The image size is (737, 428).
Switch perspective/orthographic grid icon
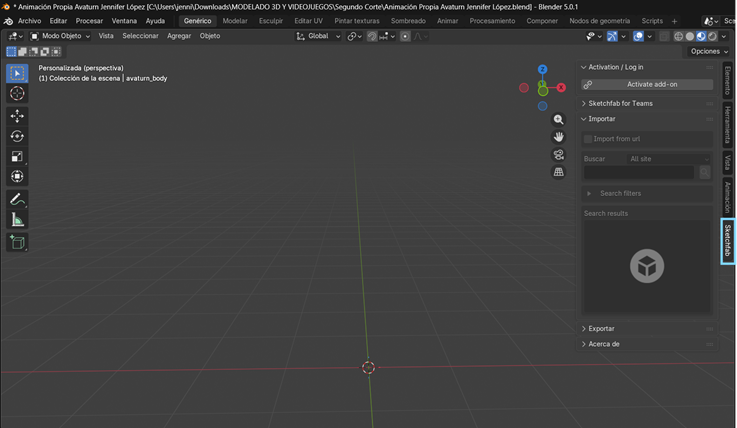(x=558, y=172)
